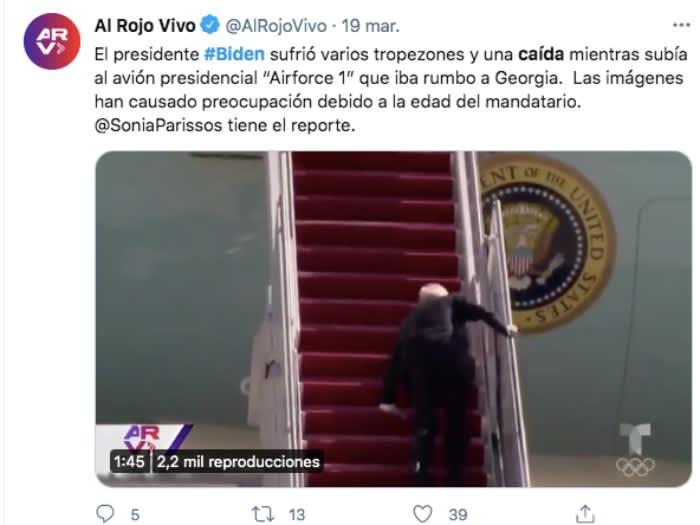The image size is (700, 525).
Task: Click the bold word caída in the tweet
Action: click(541, 54)
